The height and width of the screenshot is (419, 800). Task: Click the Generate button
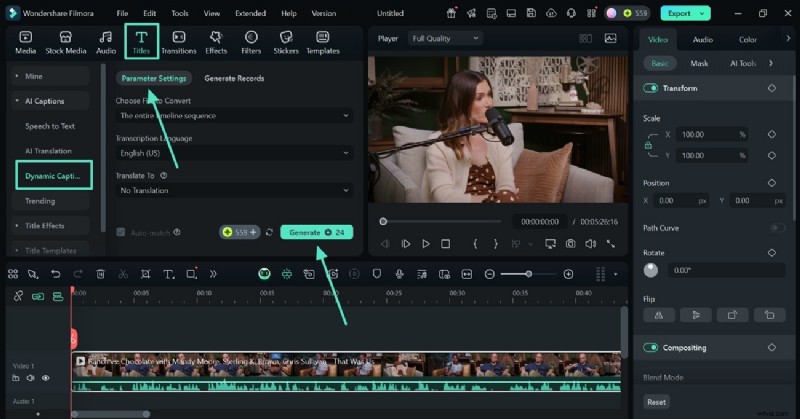(x=316, y=232)
